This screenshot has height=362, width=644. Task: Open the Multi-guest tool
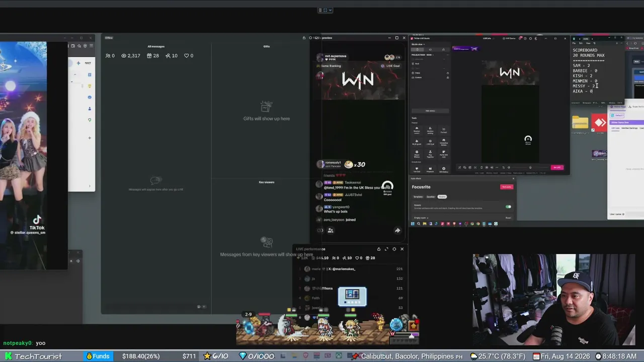417,142
